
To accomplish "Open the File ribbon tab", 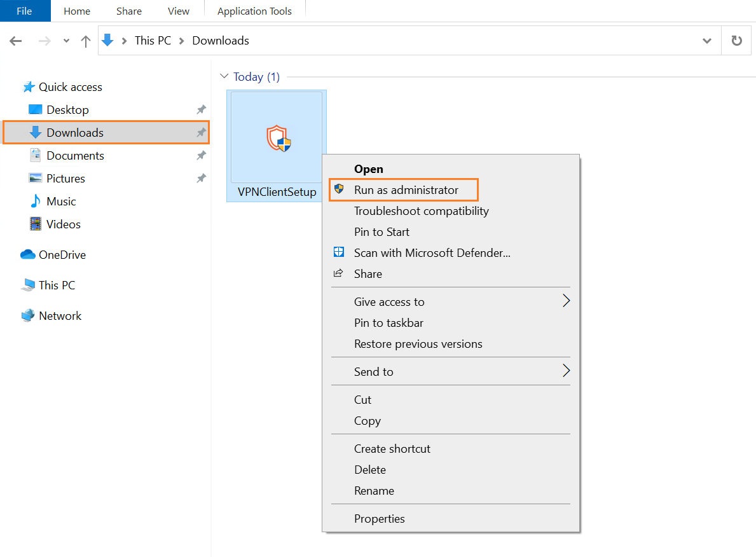I will [25, 11].
